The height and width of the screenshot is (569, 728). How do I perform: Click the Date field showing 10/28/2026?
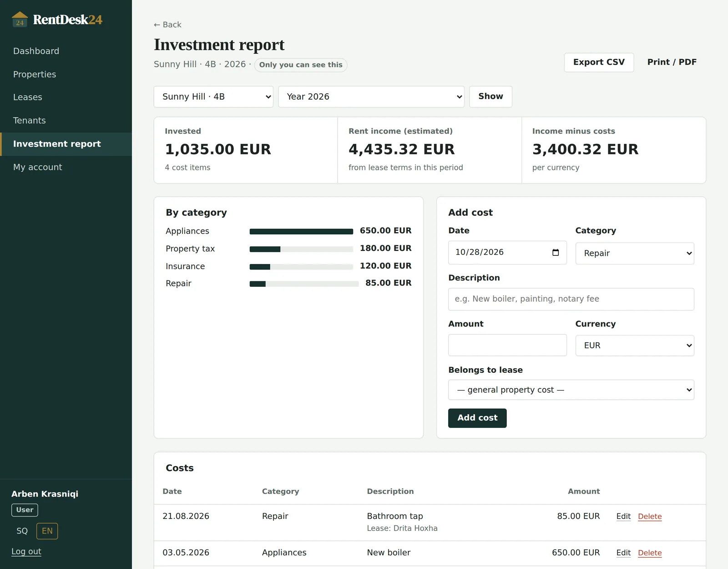[507, 253]
